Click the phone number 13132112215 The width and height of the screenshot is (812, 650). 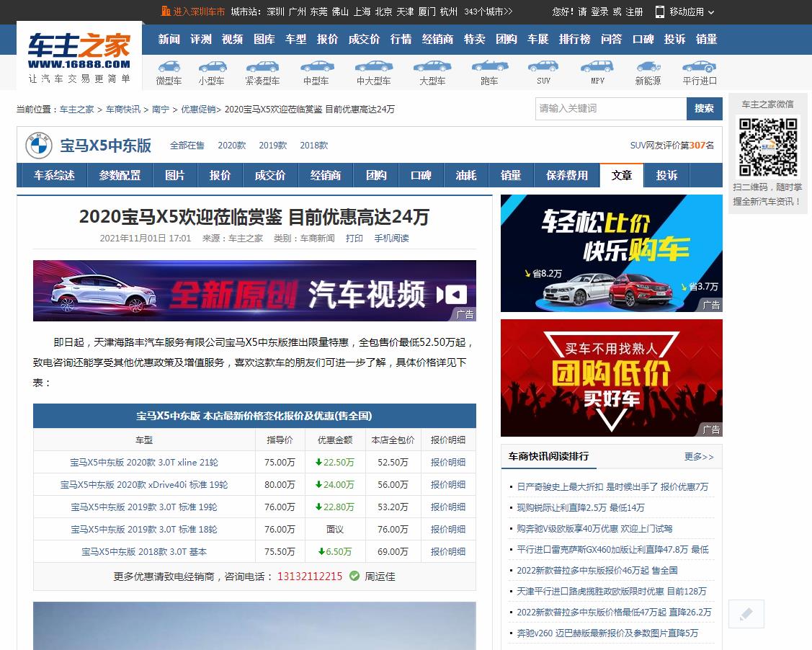tap(310, 576)
